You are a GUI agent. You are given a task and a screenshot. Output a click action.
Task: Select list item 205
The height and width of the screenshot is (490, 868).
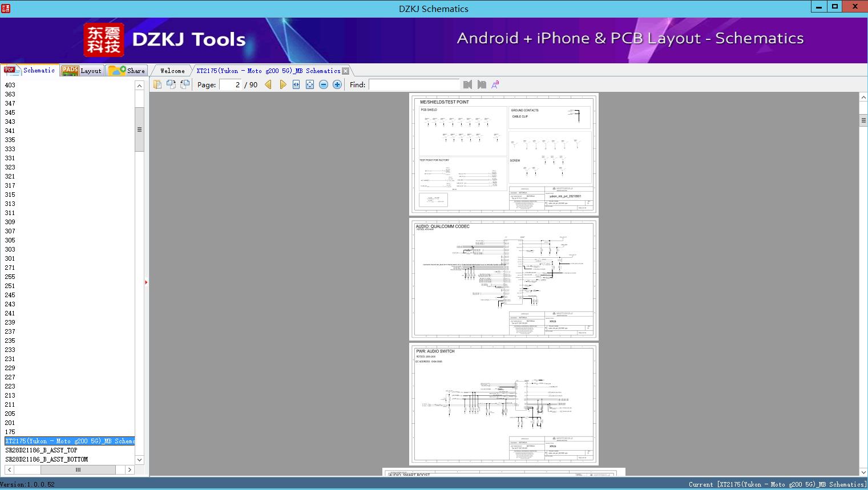[x=10, y=414]
